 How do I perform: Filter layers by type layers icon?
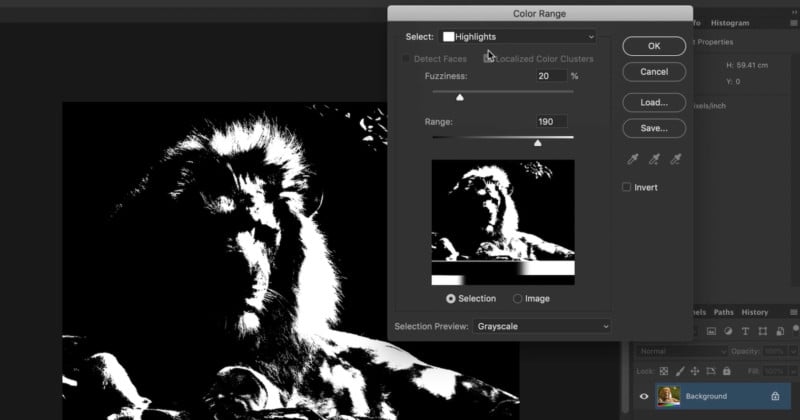tap(745, 331)
